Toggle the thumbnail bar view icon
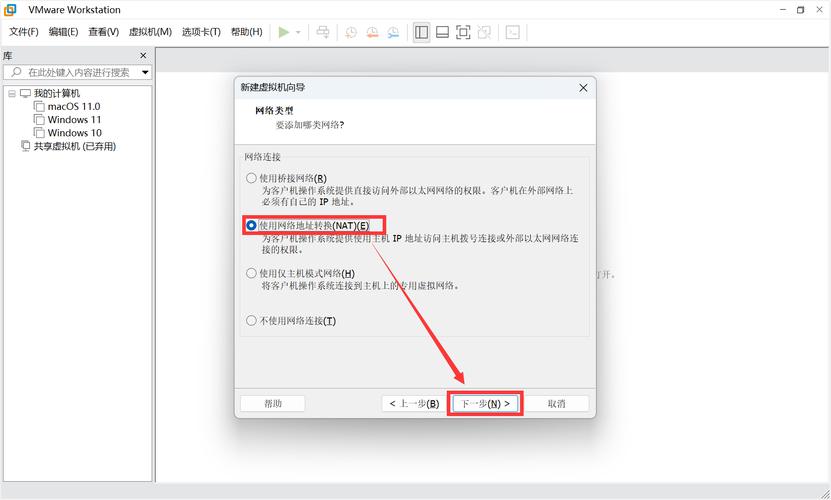Viewport: 831px width, 500px height. coord(442,32)
